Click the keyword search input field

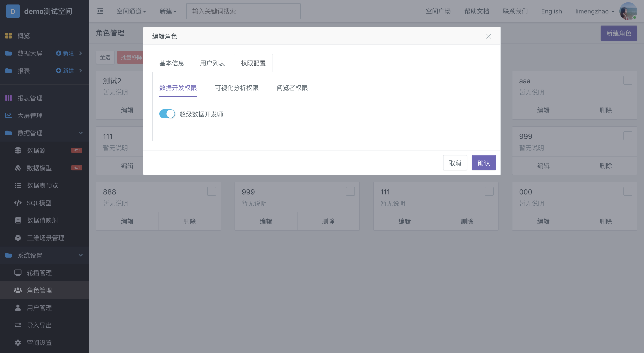[243, 11]
